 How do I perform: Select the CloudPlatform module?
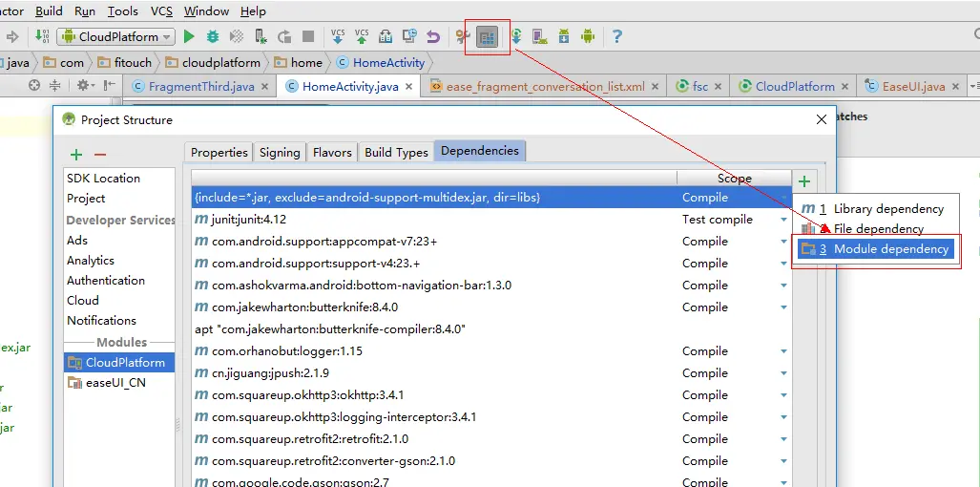click(x=116, y=363)
